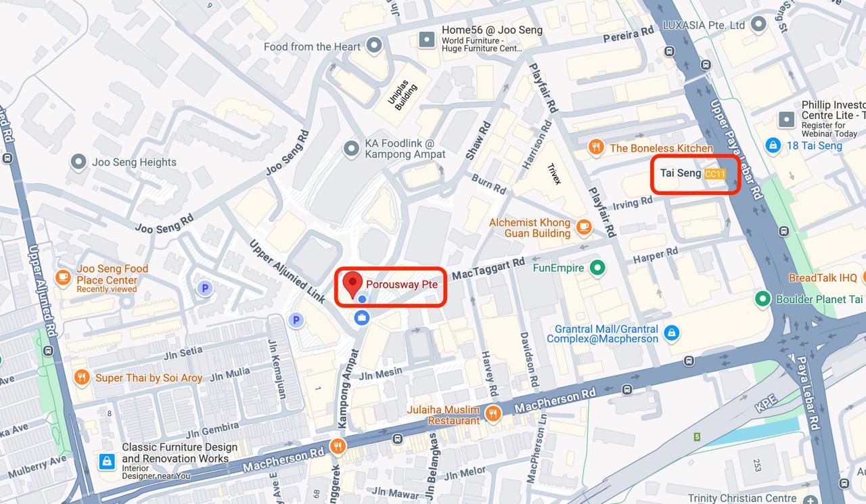866x504 pixels.
Task: Click the Grantral Mall shopping bag icon
Action: (x=671, y=332)
